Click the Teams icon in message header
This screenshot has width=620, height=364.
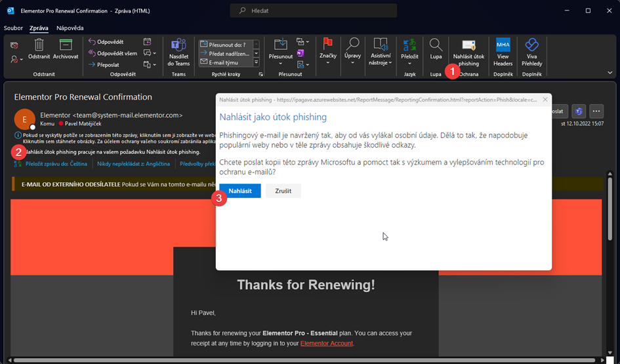578,111
